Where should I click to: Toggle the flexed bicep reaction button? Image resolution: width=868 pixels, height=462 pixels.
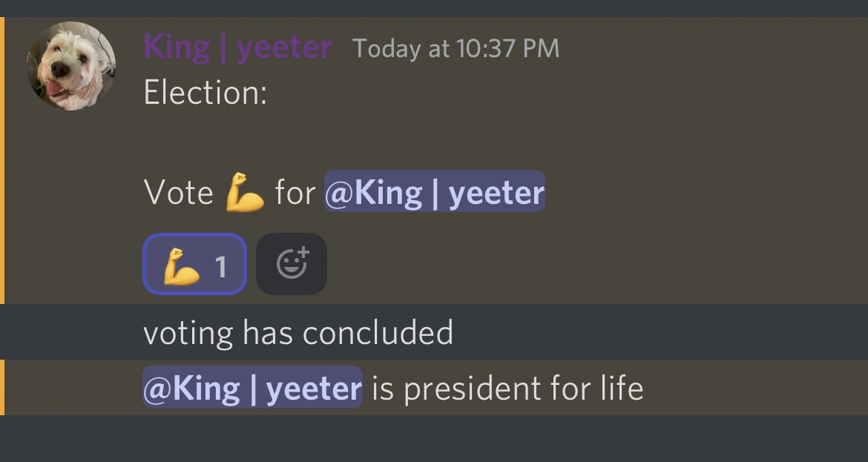194,264
